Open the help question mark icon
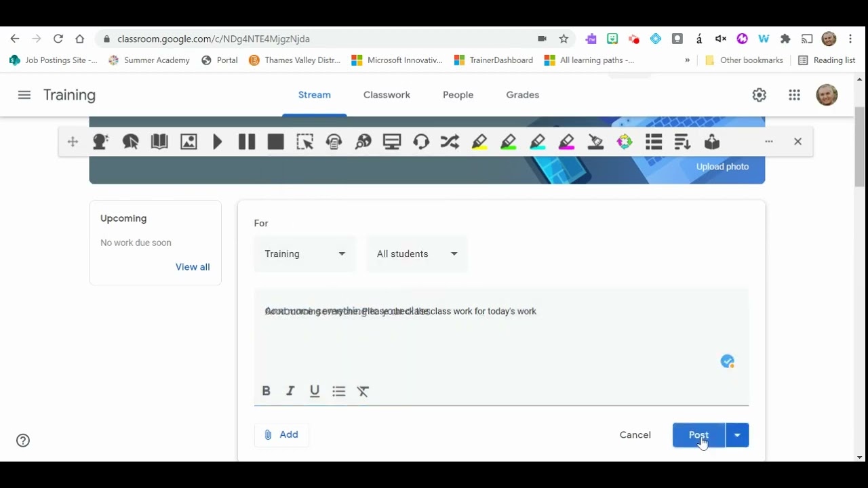The width and height of the screenshot is (868, 488). (23, 441)
